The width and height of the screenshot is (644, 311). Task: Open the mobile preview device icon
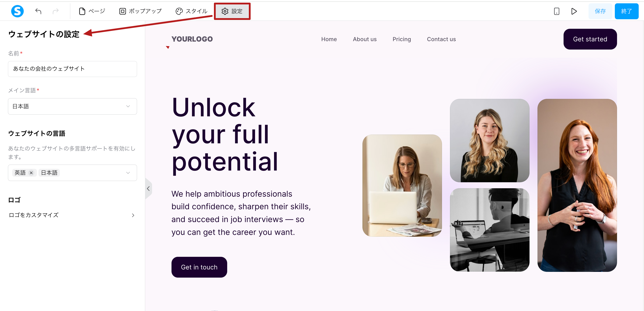pos(556,11)
